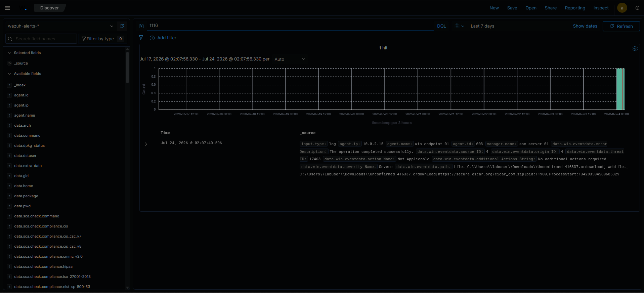644x293 pixels.
Task: Open the wazuh-alerts-* index pattern dropdown
Action: click(60, 26)
